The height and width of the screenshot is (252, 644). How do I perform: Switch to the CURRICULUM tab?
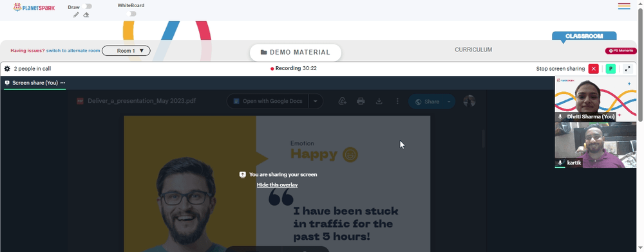pyautogui.click(x=473, y=50)
